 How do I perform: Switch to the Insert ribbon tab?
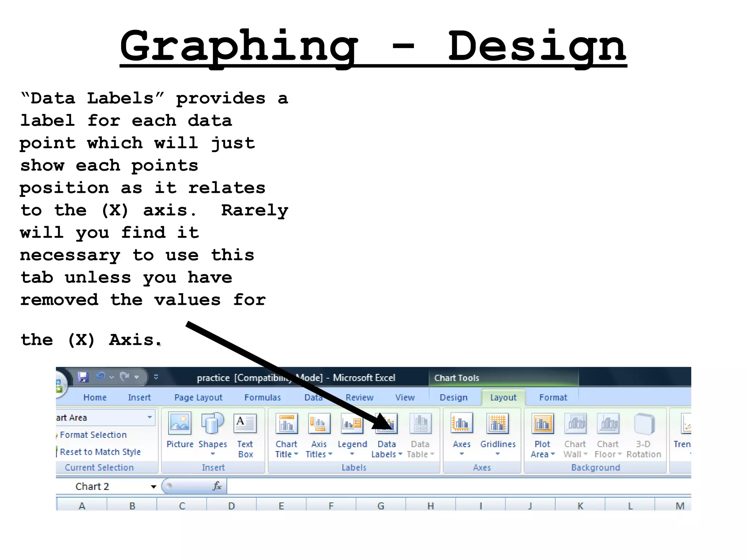tap(139, 397)
